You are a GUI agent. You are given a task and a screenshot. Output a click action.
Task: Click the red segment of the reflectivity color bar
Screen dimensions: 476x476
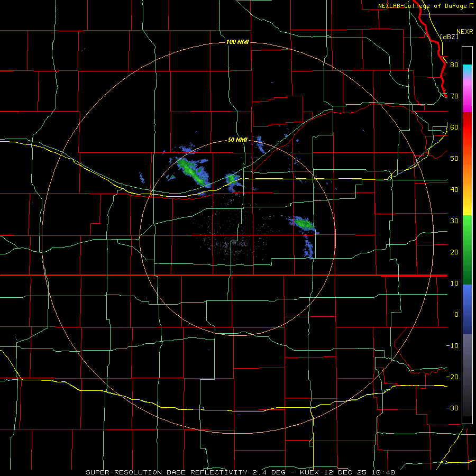tap(467, 127)
